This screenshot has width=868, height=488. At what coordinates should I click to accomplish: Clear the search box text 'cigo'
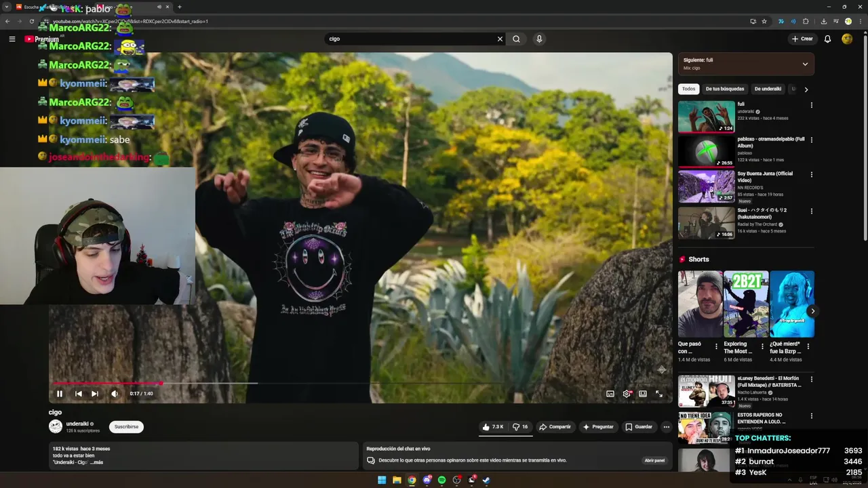tap(500, 39)
